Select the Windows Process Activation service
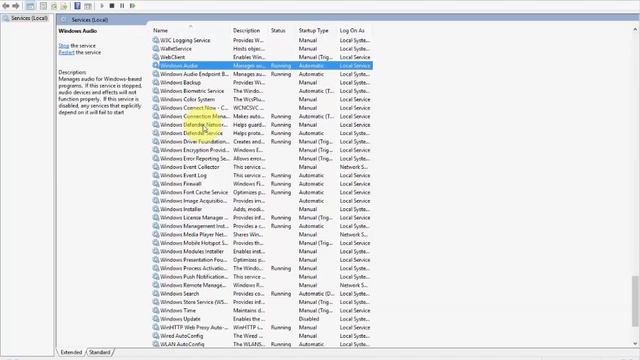Screen dimensions: 640x360 tap(262, 268)
